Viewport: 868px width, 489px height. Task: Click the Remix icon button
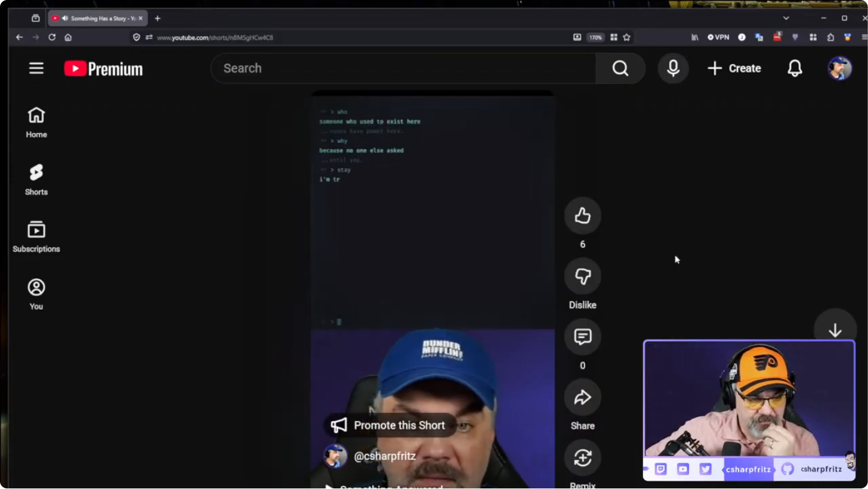pos(582,458)
